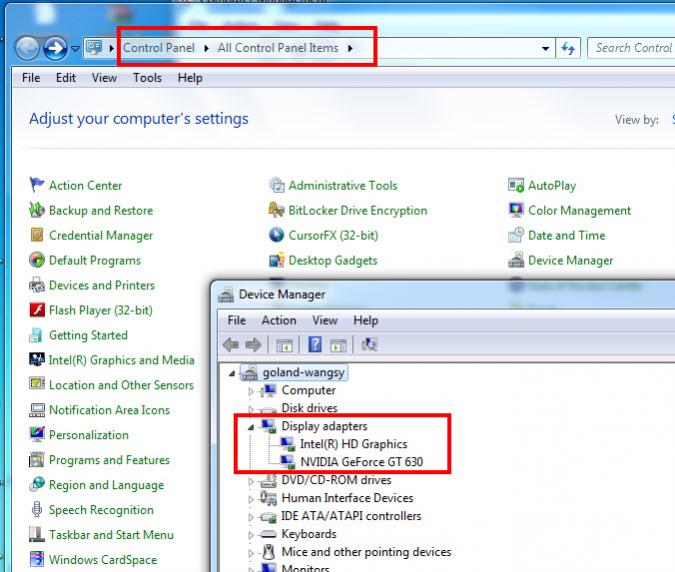Open Device Manager's Help menu
The height and width of the screenshot is (572, 675).
365,320
